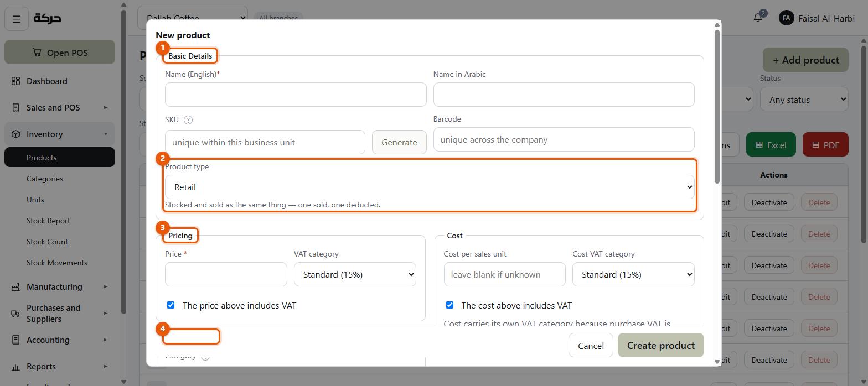
Task: Click the Cost per sales unit field
Action: click(x=504, y=274)
